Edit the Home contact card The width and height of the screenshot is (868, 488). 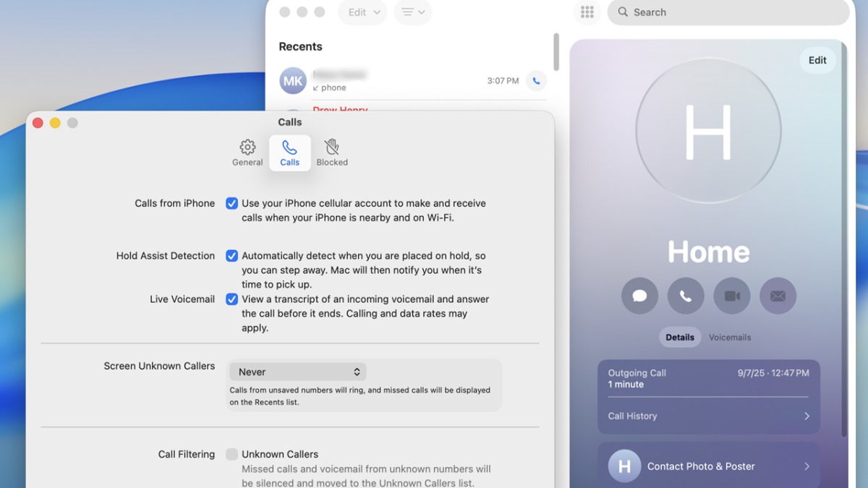[x=817, y=61]
